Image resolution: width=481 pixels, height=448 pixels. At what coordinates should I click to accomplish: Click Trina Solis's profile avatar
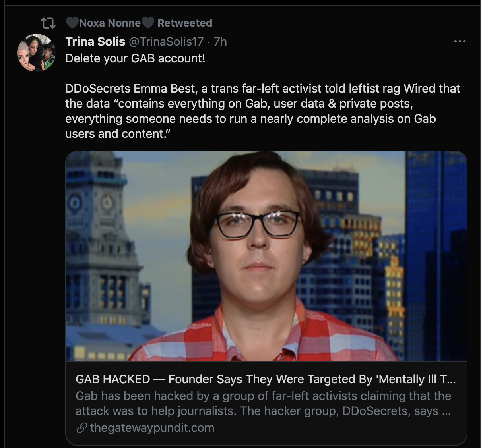pyautogui.click(x=36, y=53)
